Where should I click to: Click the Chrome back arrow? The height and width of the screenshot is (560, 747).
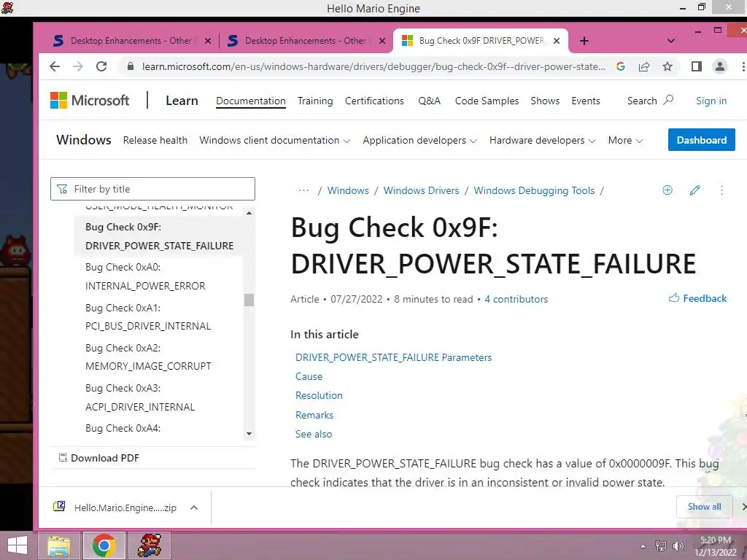click(55, 66)
